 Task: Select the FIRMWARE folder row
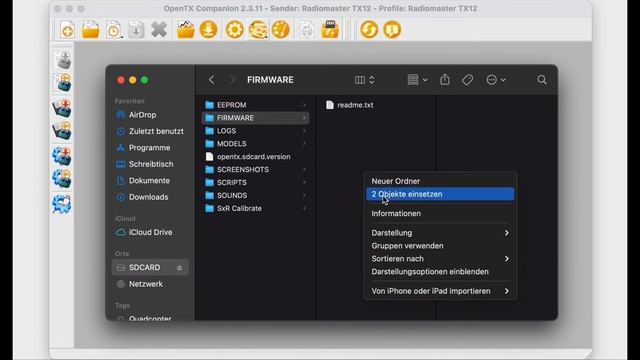click(x=256, y=118)
